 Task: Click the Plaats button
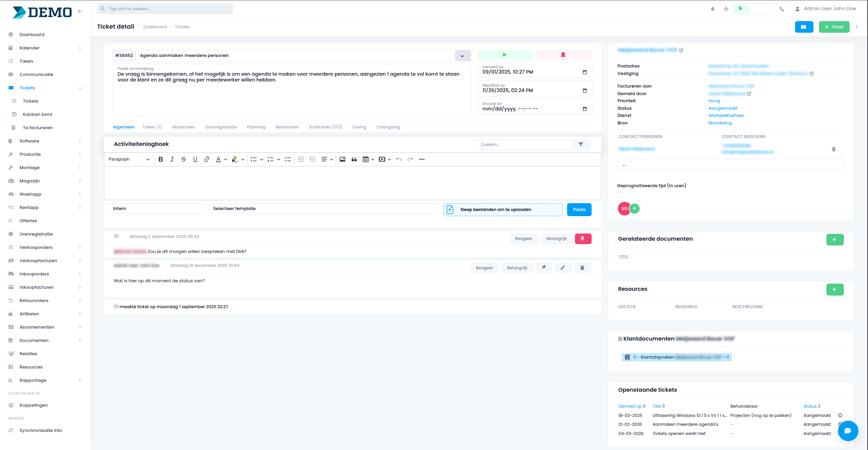pos(579,210)
